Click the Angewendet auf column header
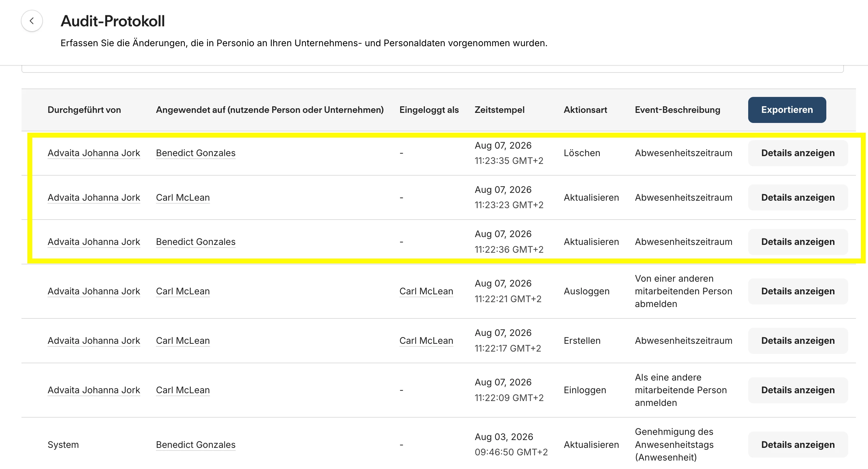The image size is (868, 469). [x=270, y=110]
